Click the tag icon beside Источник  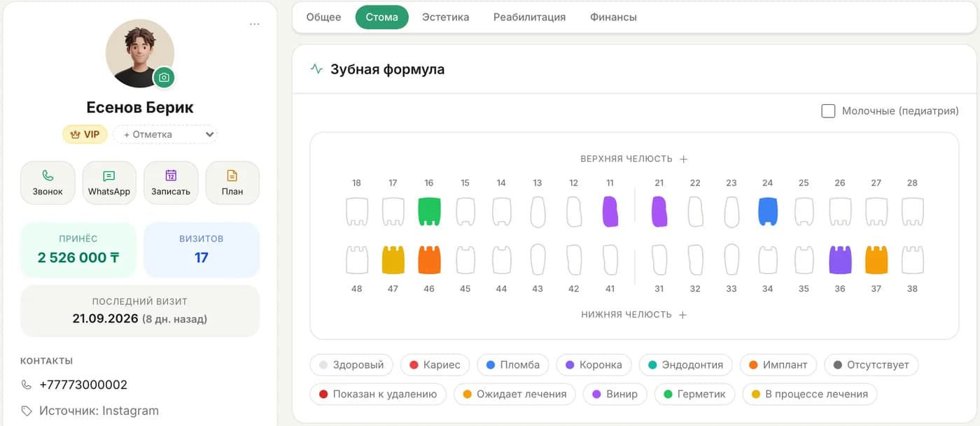(x=27, y=411)
